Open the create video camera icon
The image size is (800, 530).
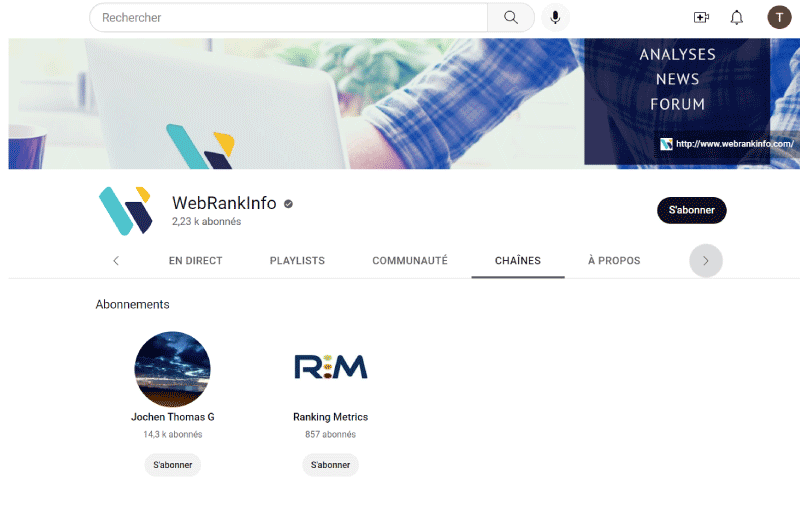(702, 18)
